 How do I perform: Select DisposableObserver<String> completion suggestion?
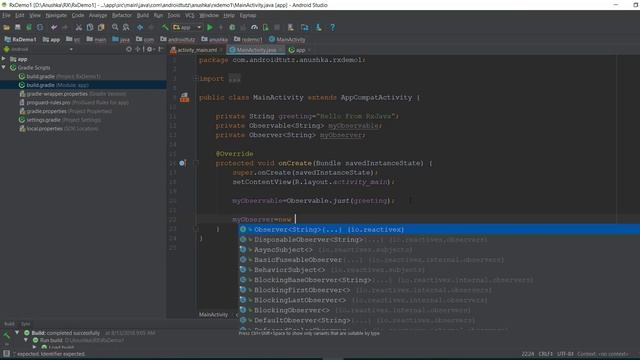(x=439, y=240)
